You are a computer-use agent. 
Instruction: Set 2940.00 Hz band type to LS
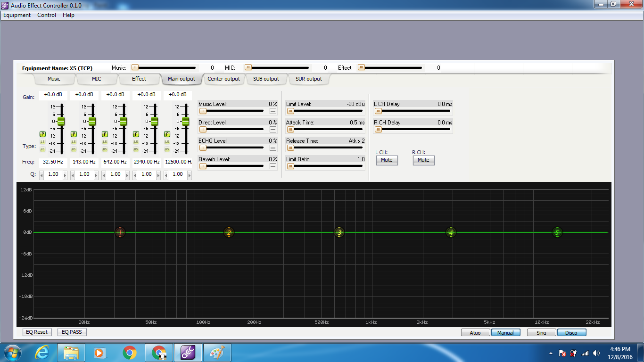[136, 142]
